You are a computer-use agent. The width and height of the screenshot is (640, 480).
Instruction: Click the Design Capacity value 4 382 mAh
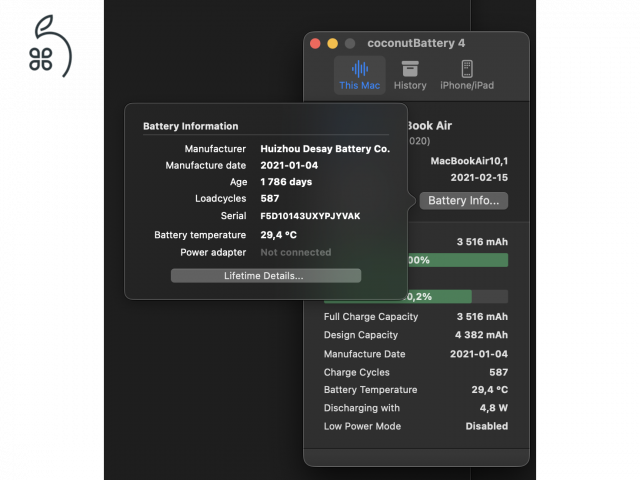(x=481, y=335)
